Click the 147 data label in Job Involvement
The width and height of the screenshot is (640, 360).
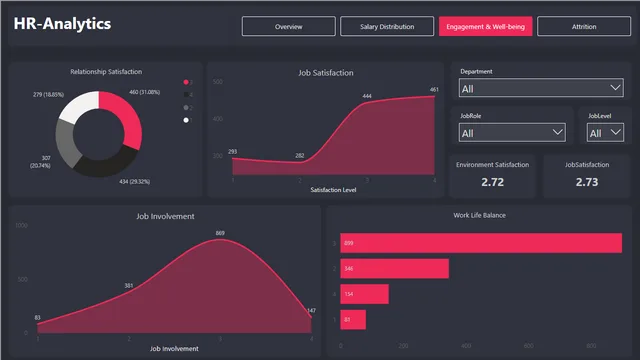pos(311,311)
